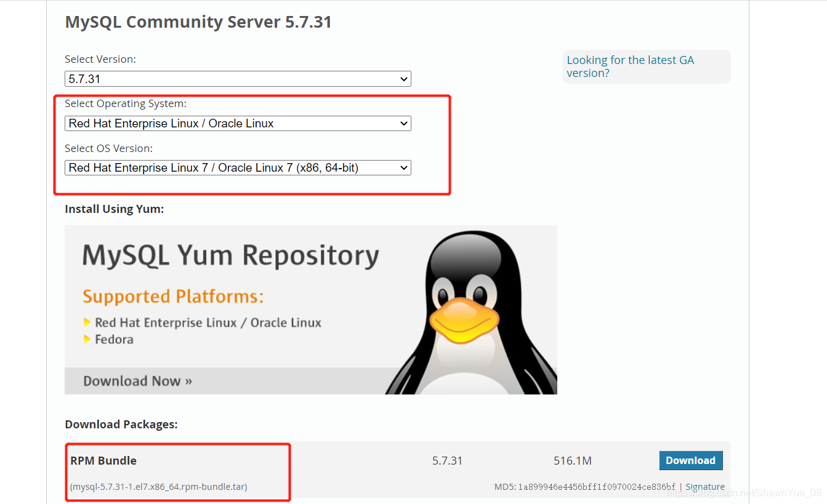The height and width of the screenshot is (504, 827).
Task: Click the RPM Bundle package name
Action: 103,460
